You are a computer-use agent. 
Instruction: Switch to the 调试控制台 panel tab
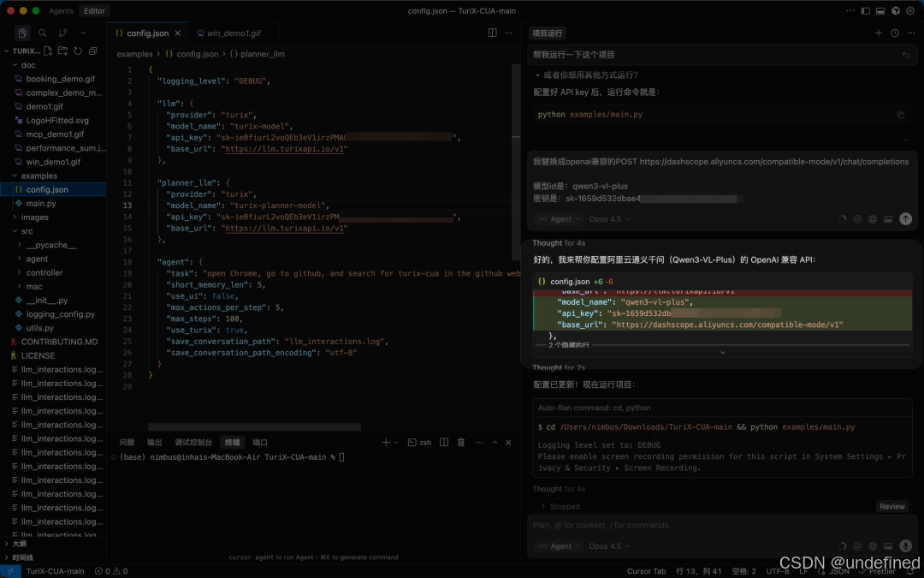point(193,443)
